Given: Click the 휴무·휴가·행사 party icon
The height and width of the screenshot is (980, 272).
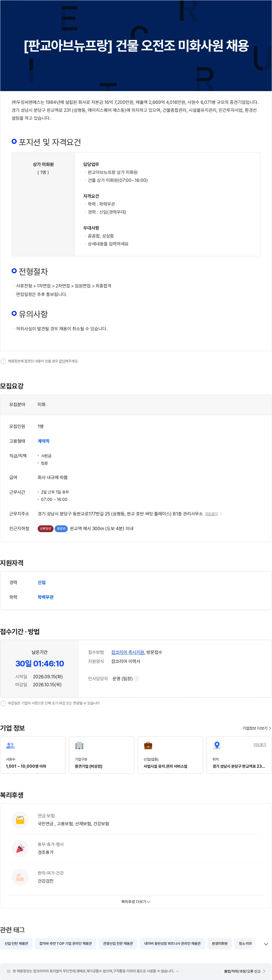Looking at the screenshot, I should coord(20,848).
